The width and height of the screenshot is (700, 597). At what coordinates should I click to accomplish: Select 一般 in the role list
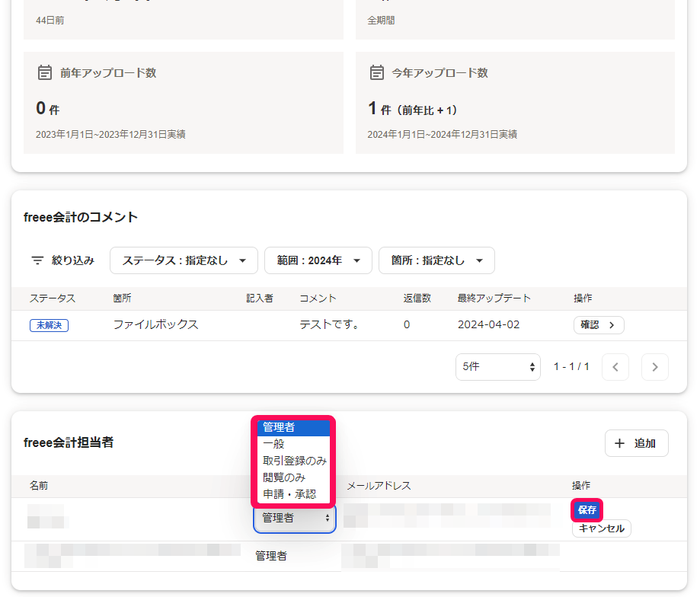tap(294, 444)
